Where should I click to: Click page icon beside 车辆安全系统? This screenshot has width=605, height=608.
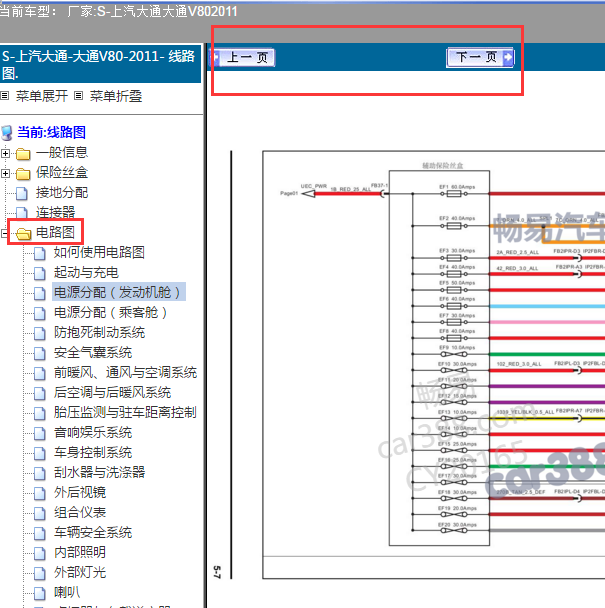point(40,534)
